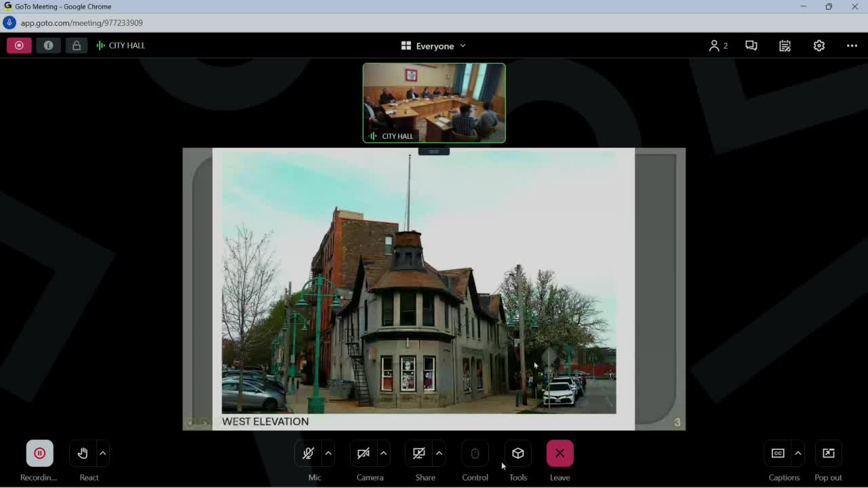Leave the meeting
The image size is (868, 488).
click(559, 453)
